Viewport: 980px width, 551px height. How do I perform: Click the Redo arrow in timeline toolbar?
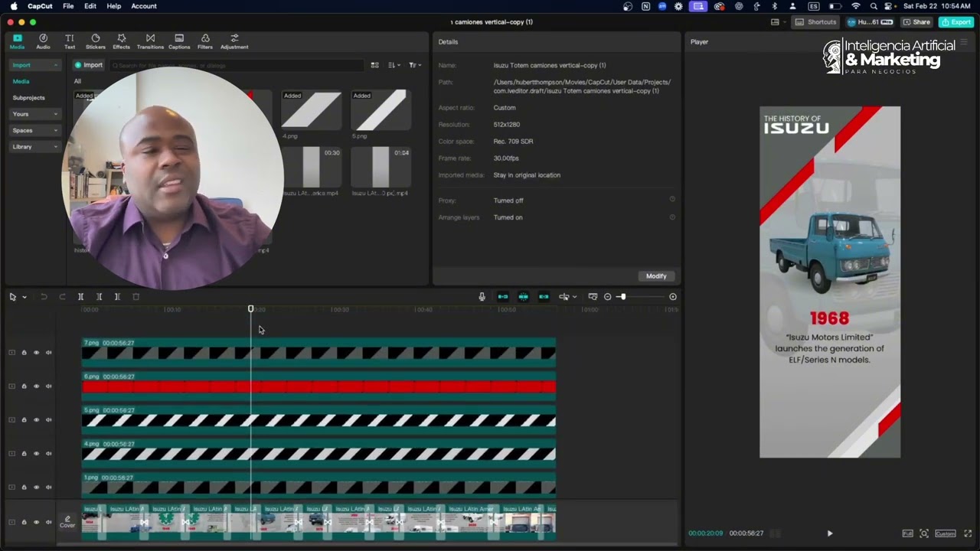pos(62,297)
